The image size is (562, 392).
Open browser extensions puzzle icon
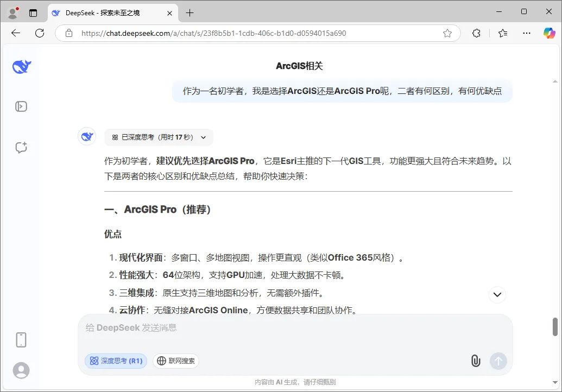476,33
